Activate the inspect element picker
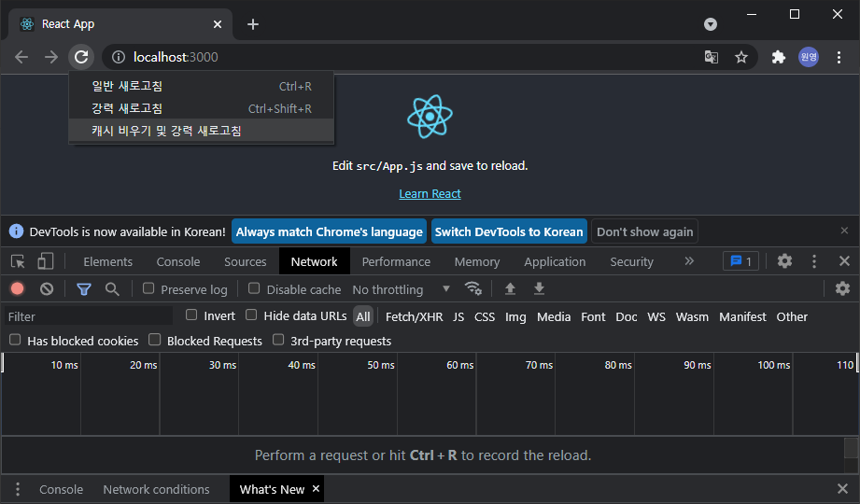The image size is (860, 504). pyautogui.click(x=18, y=261)
